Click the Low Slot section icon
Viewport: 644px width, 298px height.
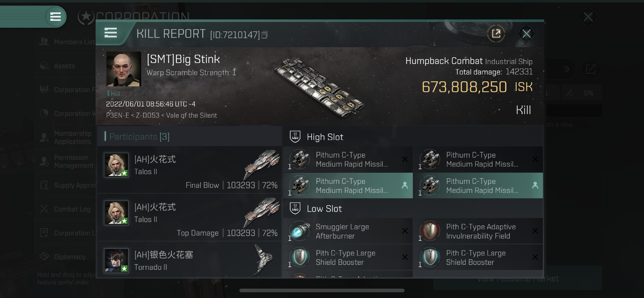pyautogui.click(x=295, y=208)
